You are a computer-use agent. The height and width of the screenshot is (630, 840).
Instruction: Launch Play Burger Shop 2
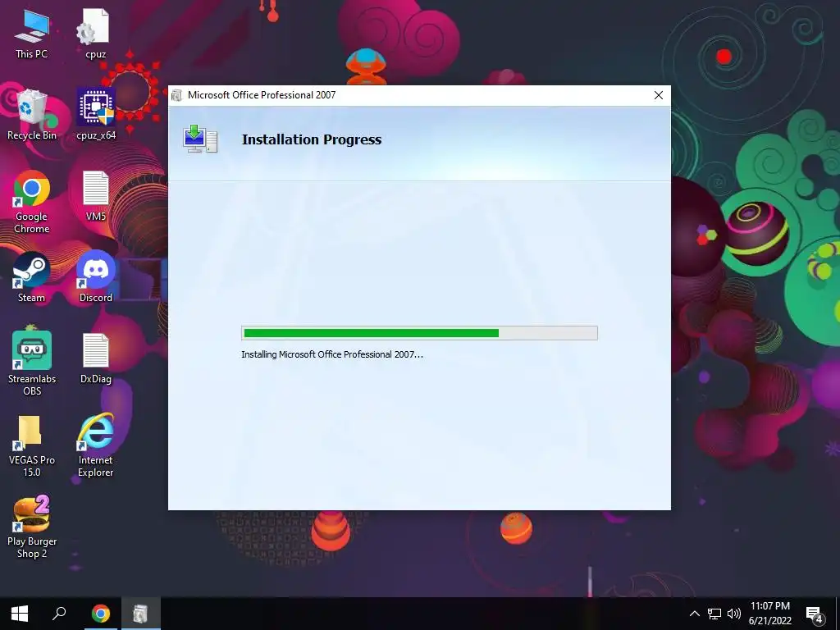tap(32, 527)
